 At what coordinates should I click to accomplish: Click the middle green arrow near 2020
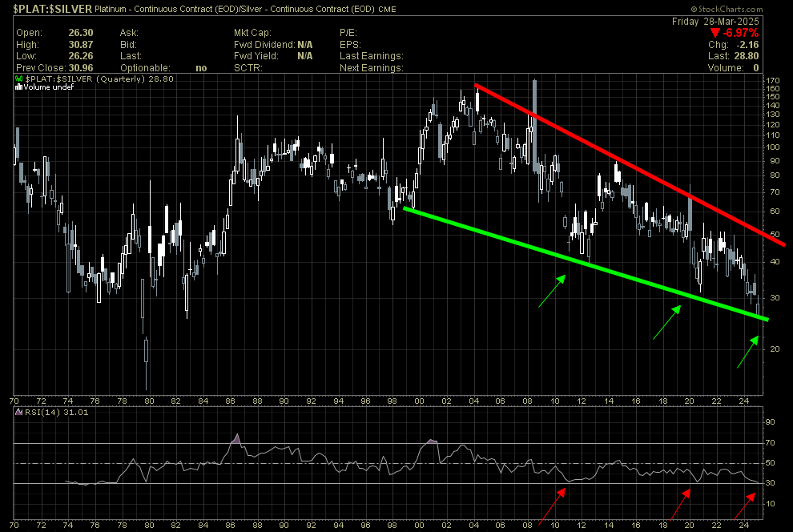tap(666, 321)
